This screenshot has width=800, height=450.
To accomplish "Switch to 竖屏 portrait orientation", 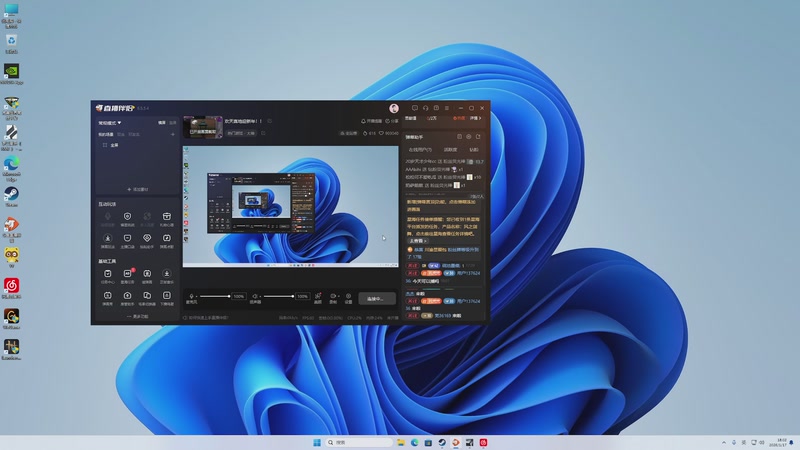I will (x=172, y=122).
